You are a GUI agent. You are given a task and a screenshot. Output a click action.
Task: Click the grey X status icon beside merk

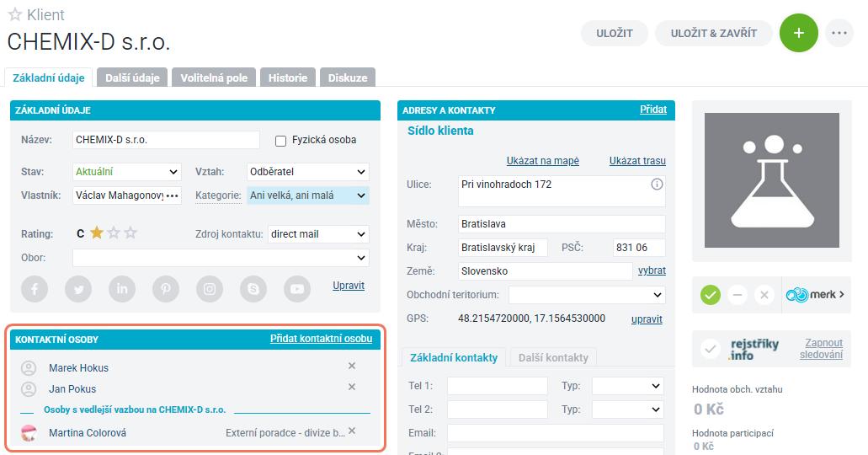coord(764,295)
